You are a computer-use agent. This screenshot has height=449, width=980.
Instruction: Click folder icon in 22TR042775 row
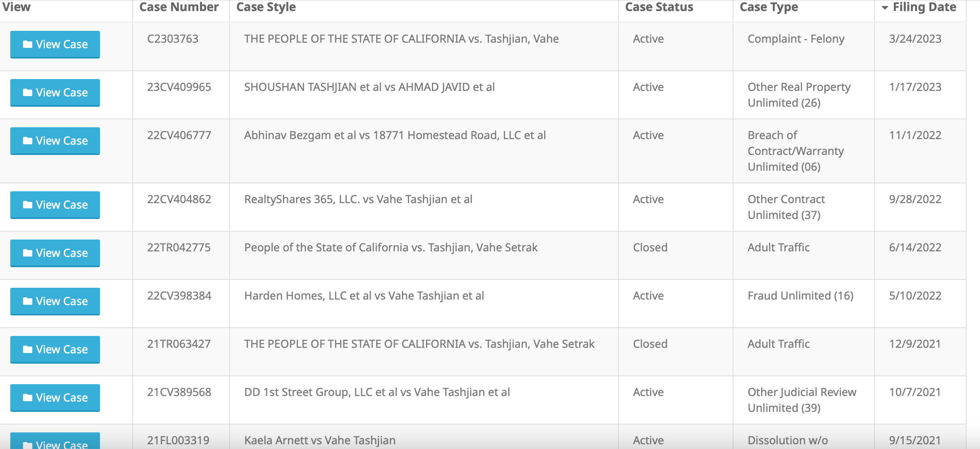[28, 253]
